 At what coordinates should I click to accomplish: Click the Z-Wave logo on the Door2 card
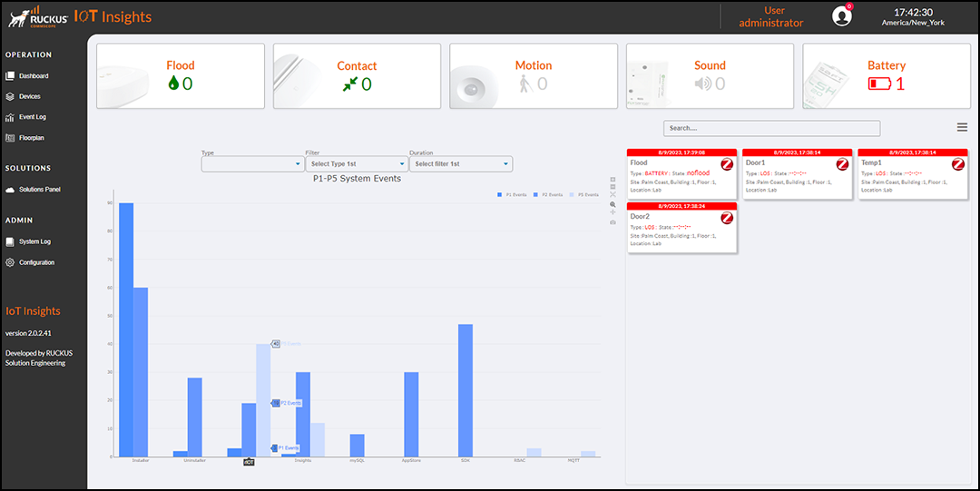(x=726, y=218)
